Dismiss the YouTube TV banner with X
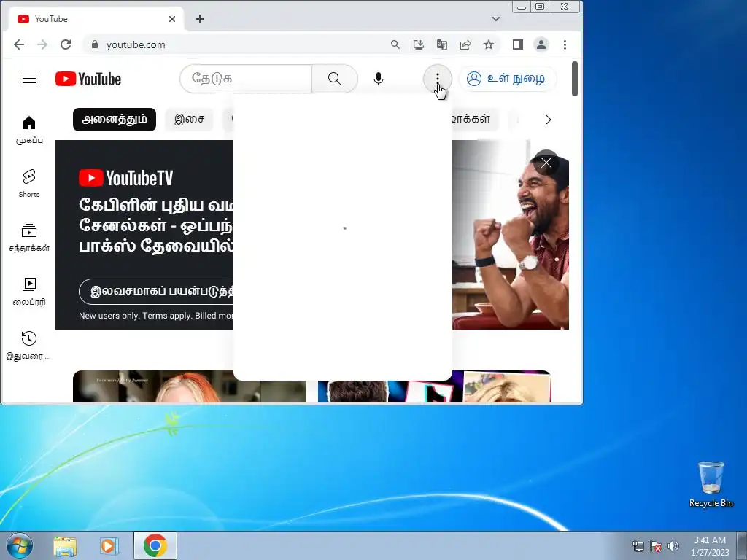The height and width of the screenshot is (560, 747). (x=546, y=163)
